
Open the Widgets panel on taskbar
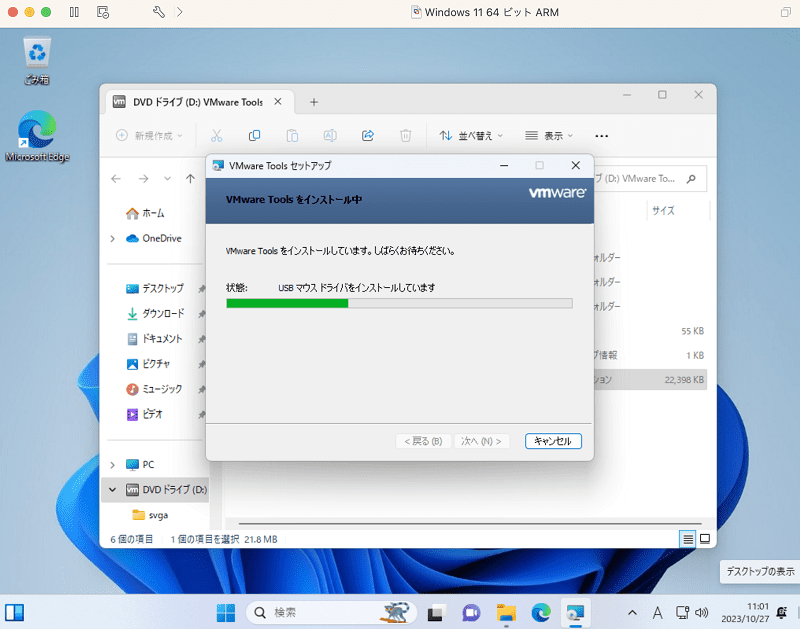14,612
